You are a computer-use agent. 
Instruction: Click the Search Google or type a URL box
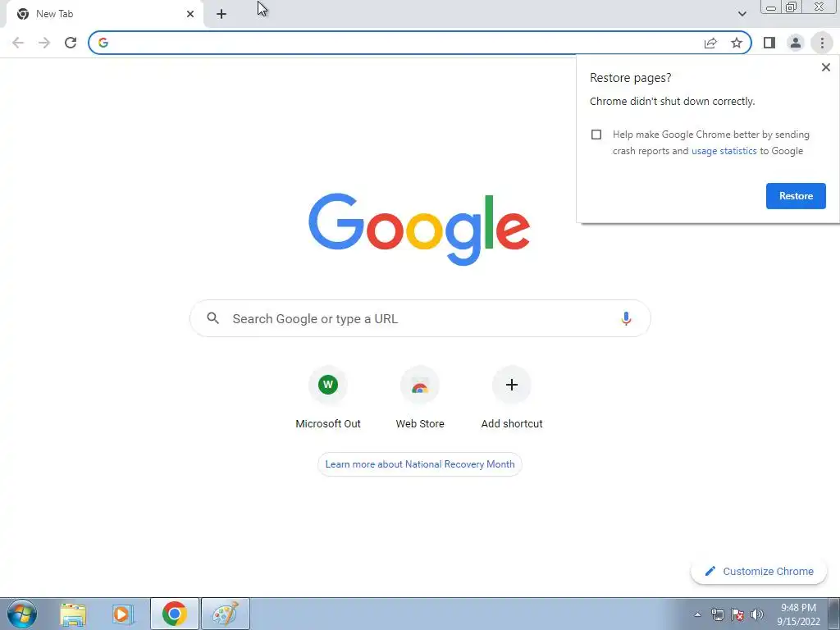(420, 319)
